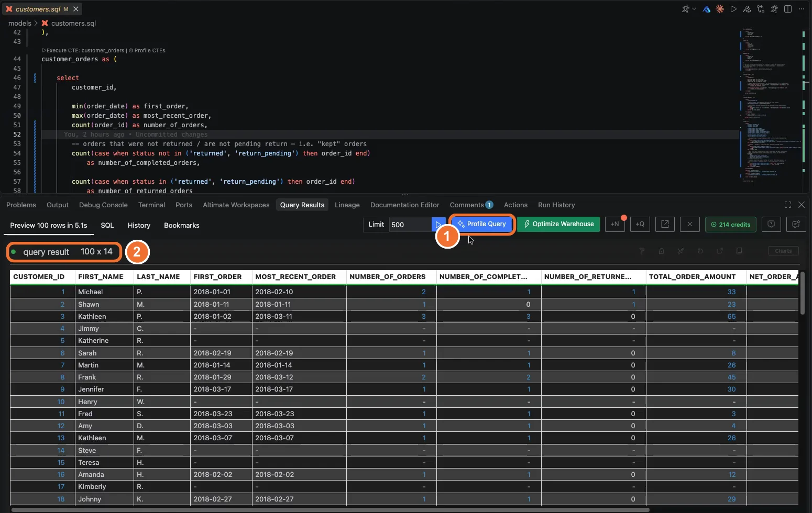This screenshot has height=513, width=812.
Task: Click the 214 credits button
Action: tap(730, 224)
